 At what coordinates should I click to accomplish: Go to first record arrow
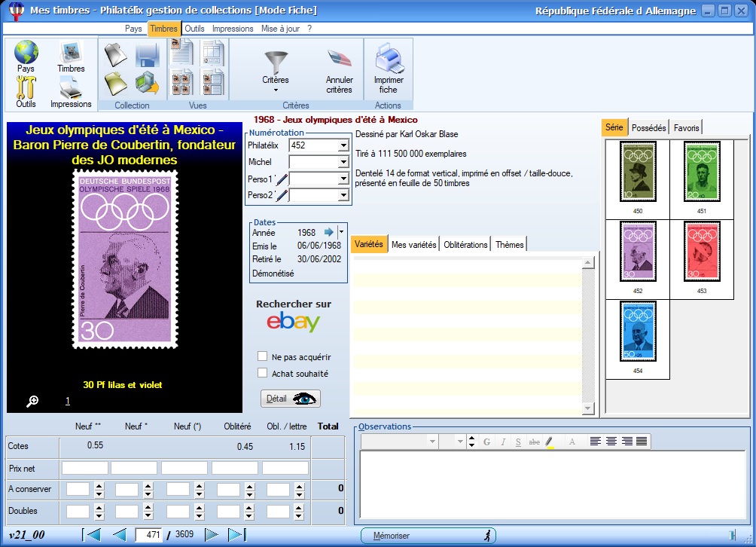(x=92, y=534)
